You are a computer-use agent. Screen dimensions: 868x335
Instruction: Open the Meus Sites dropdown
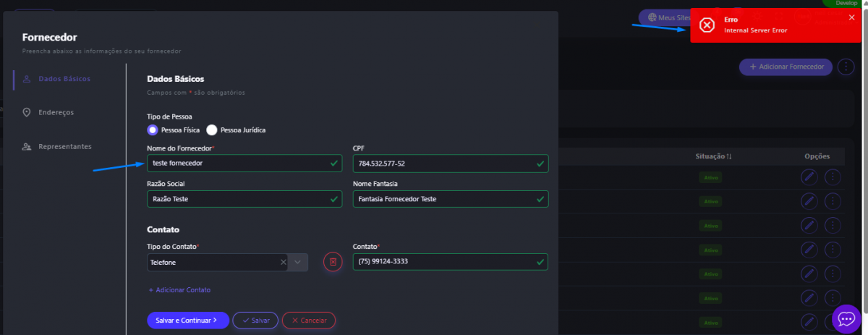click(x=664, y=17)
